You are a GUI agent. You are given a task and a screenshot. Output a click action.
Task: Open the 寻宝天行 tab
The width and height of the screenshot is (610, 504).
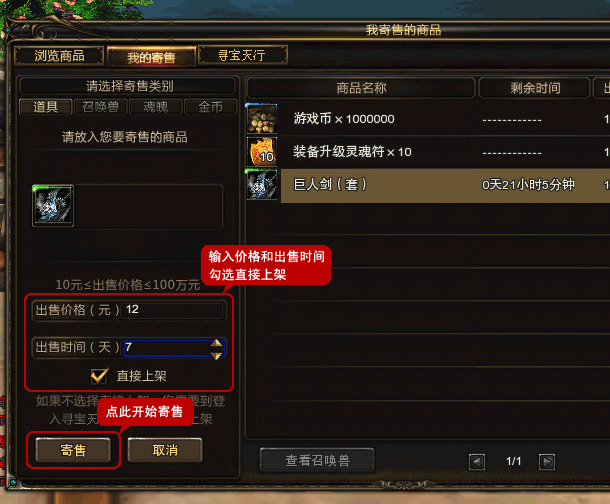tap(243, 55)
